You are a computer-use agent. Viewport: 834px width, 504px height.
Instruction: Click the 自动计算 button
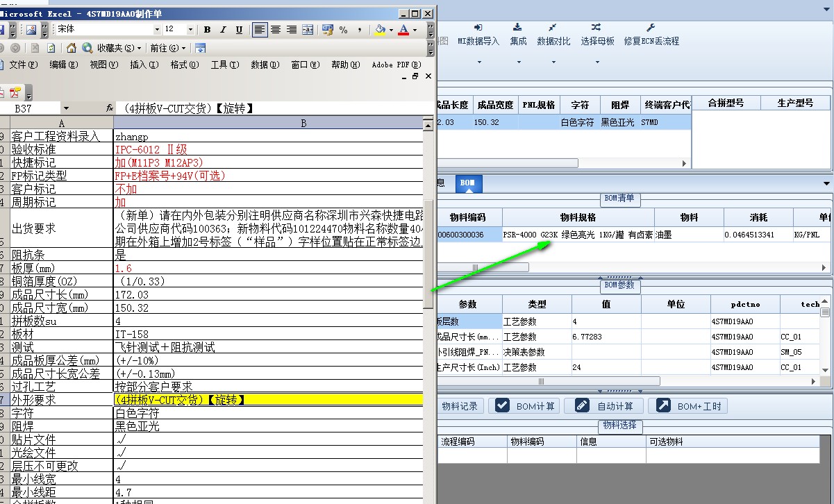point(604,406)
